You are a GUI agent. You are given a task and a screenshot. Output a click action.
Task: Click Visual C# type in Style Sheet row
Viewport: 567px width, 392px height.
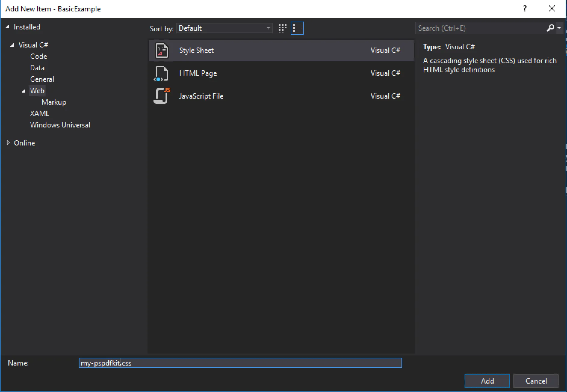[386, 51]
